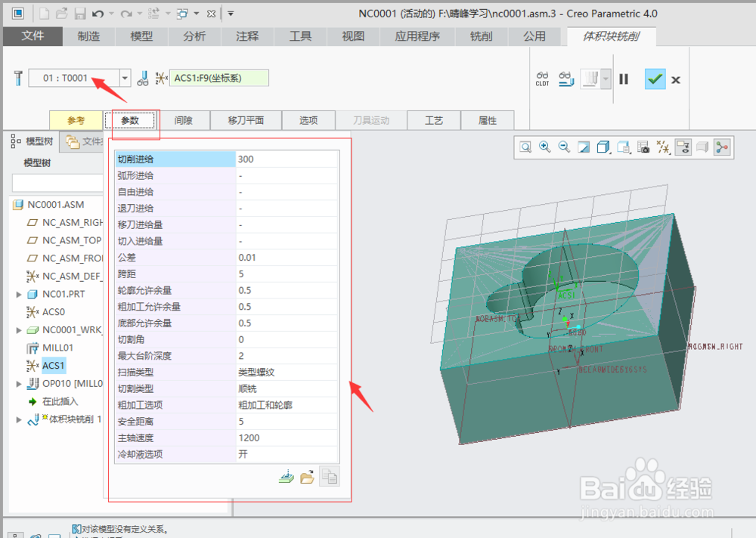
Task: Open parameter file with folder icon
Action: click(x=307, y=478)
